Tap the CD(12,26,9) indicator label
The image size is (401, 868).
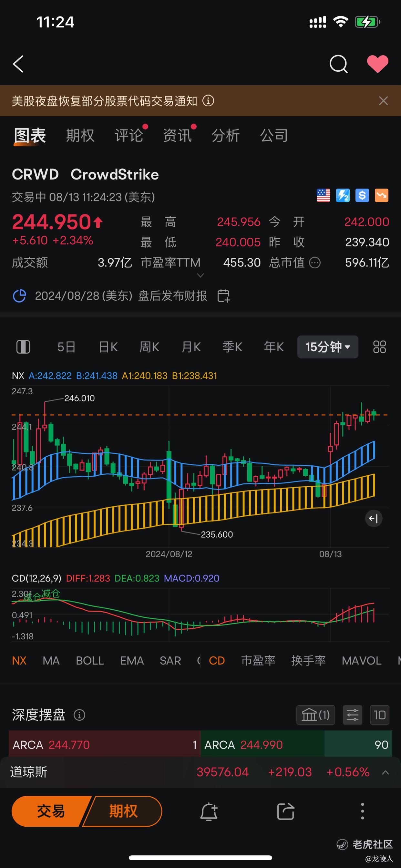pyautogui.click(x=36, y=578)
